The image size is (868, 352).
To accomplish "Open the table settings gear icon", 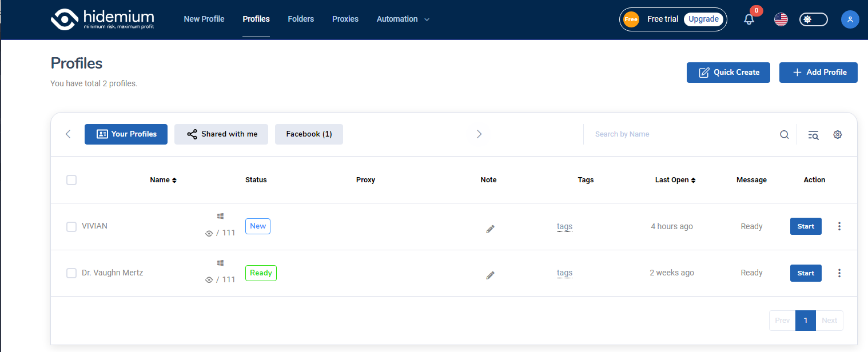I will [x=837, y=134].
